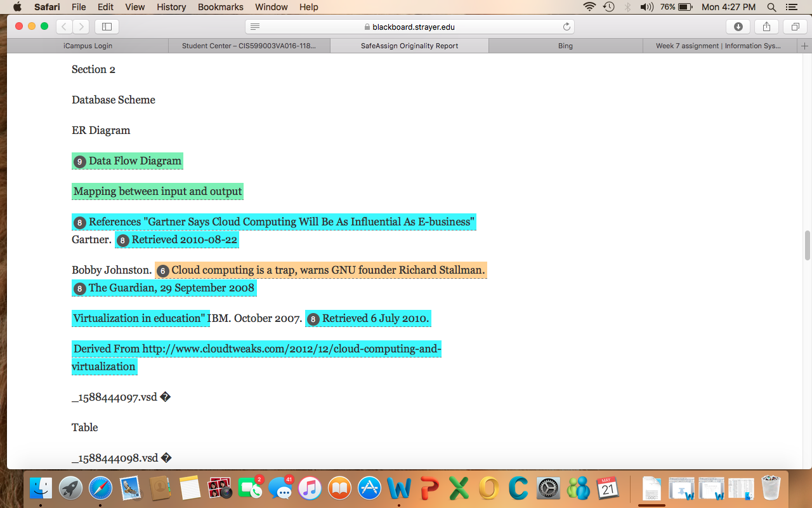
Task: Open Contacts from the Dock
Action: point(160,488)
